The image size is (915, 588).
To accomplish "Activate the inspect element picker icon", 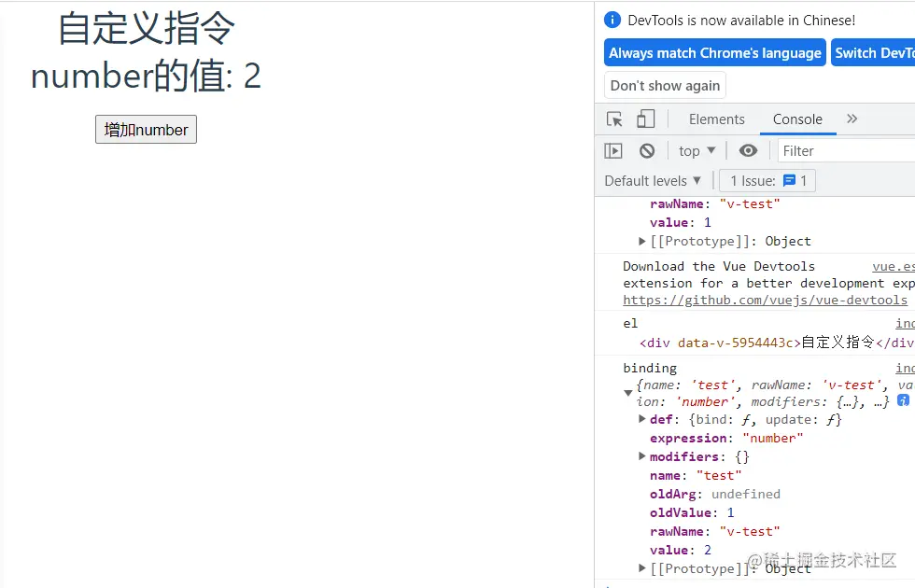I will [614, 119].
